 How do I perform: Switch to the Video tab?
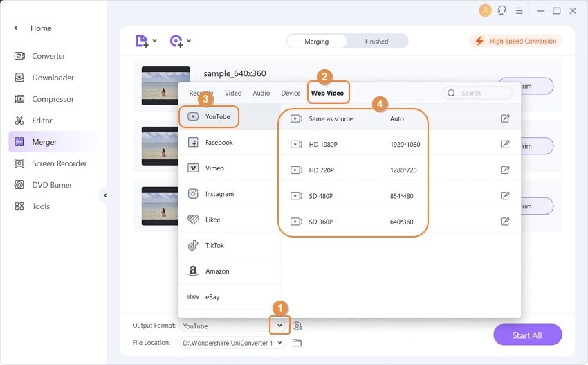[x=233, y=93]
